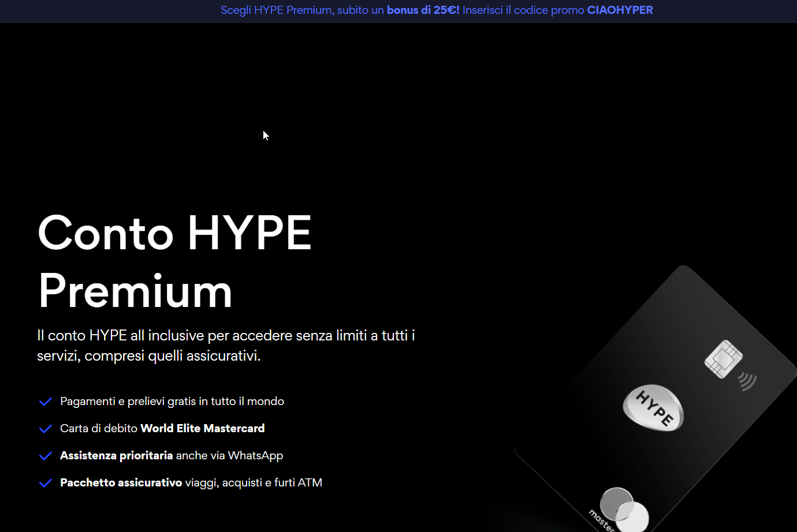Click the oval HYPE logo on the card
Viewport: 797px width, 532px height.
[x=653, y=408]
